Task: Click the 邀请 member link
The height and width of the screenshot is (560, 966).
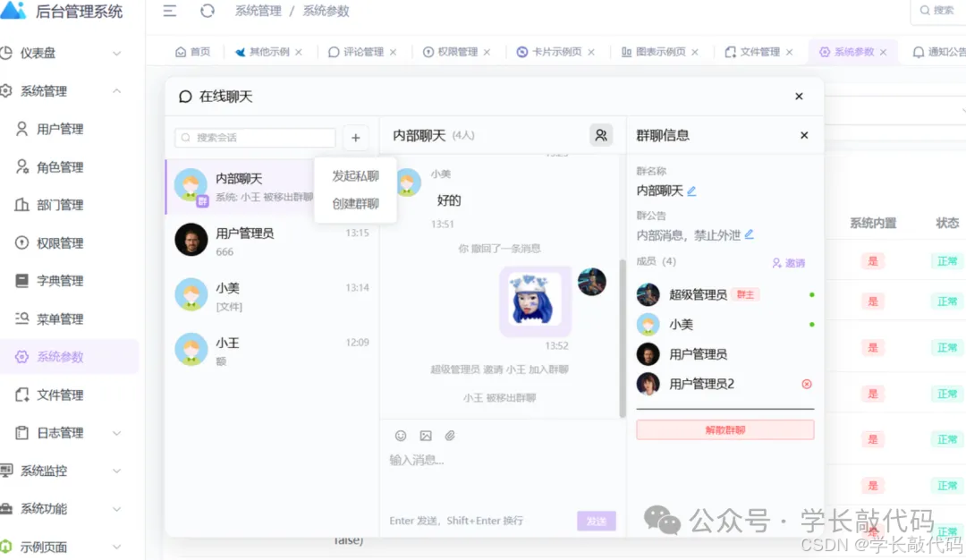Action: click(x=789, y=263)
